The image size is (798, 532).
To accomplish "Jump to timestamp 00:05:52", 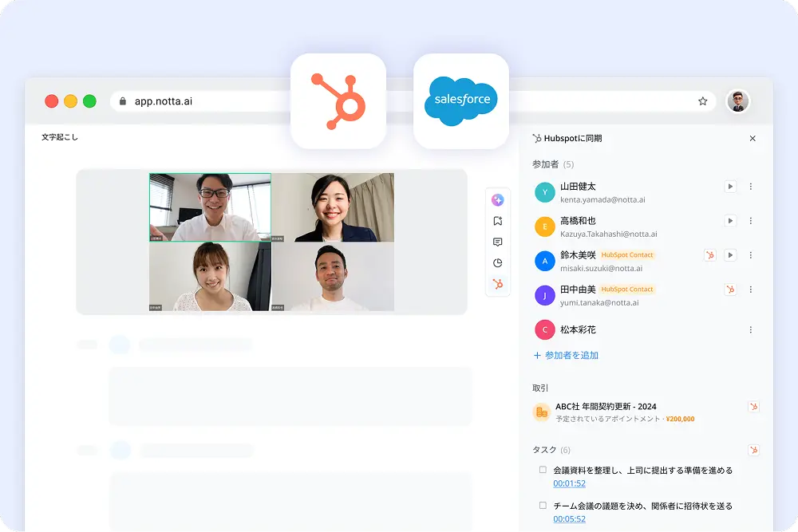I will coord(570,519).
